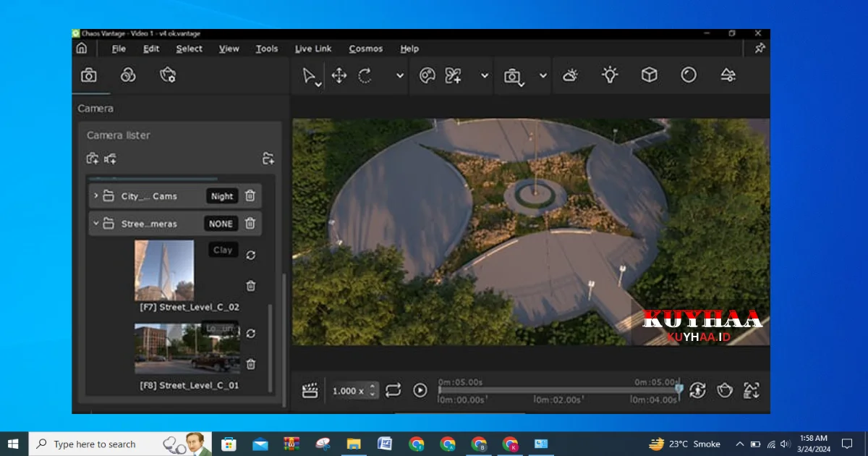
Task: Click the material palette tool
Action: (427, 75)
